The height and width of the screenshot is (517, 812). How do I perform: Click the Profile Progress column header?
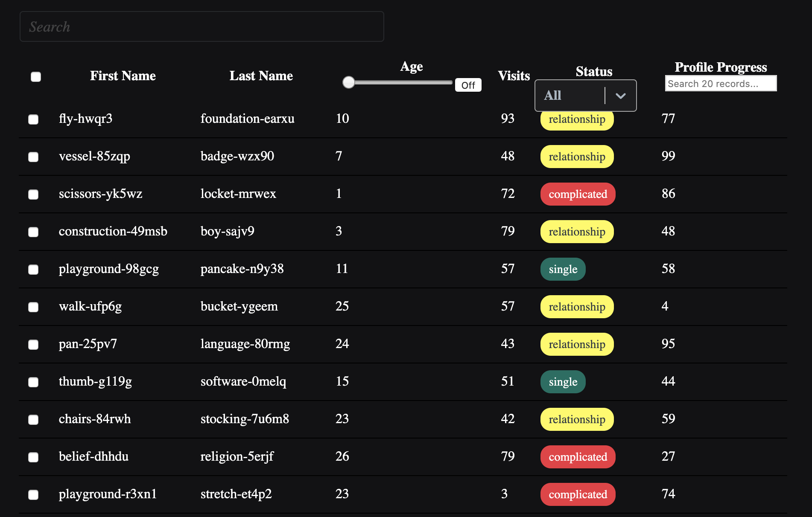(720, 67)
